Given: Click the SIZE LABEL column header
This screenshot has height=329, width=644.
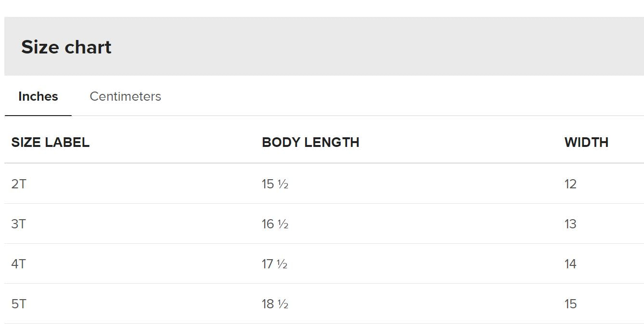Looking at the screenshot, I should click(x=51, y=143).
